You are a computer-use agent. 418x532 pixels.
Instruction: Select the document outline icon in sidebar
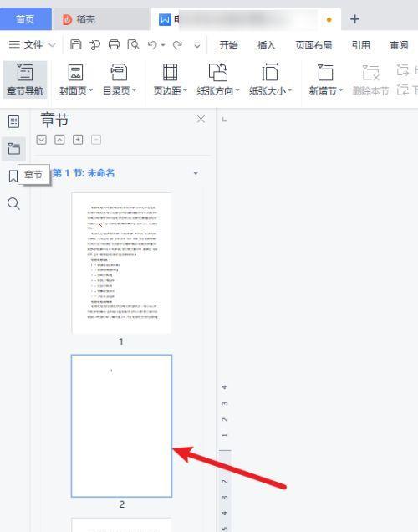click(13, 121)
